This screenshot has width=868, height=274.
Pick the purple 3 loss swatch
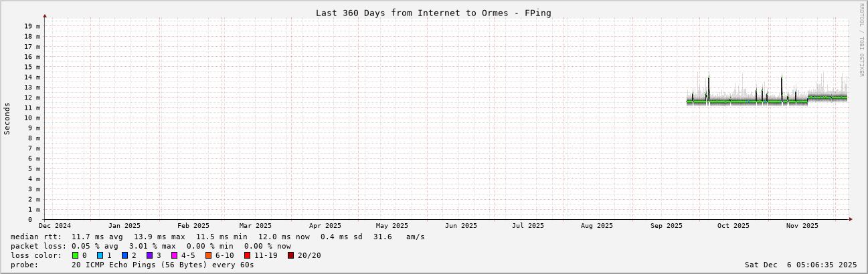tap(149, 255)
